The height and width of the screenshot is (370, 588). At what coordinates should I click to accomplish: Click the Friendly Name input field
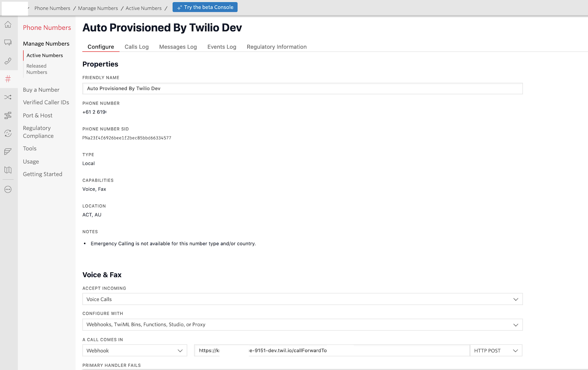pyautogui.click(x=302, y=88)
